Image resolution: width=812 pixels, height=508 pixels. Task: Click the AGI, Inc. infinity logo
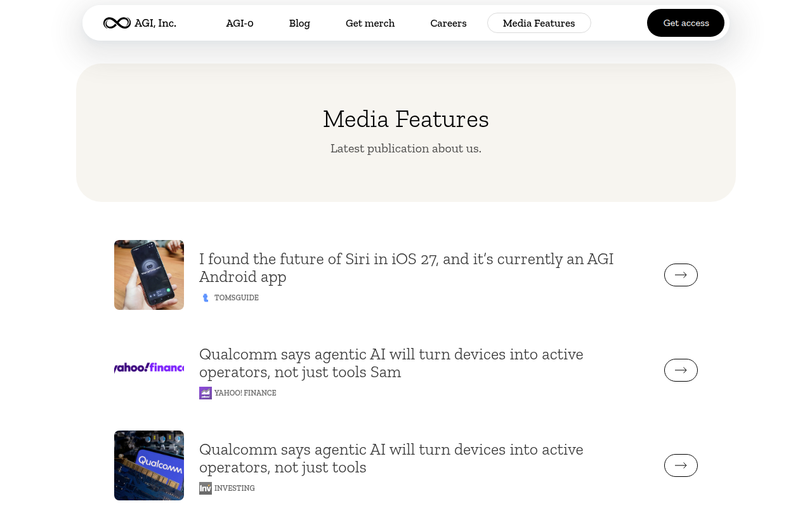117,23
